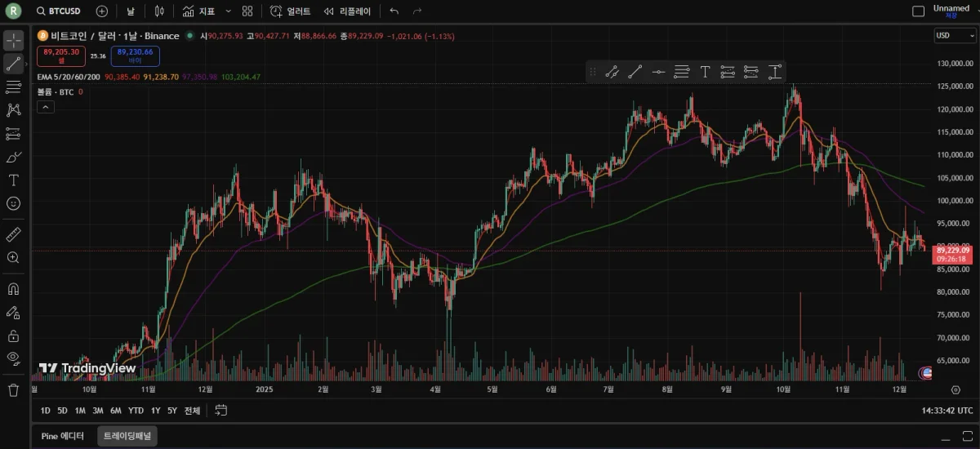This screenshot has width=980, height=449.
Task: Toggle magnet mode for drawings
Action: [x=14, y=289]
